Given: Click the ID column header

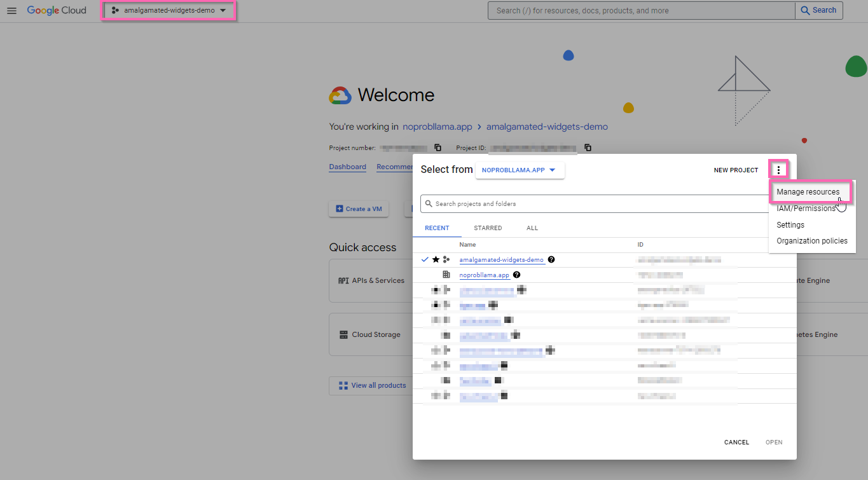Looking at the screenshot, I should coord(641,245).
